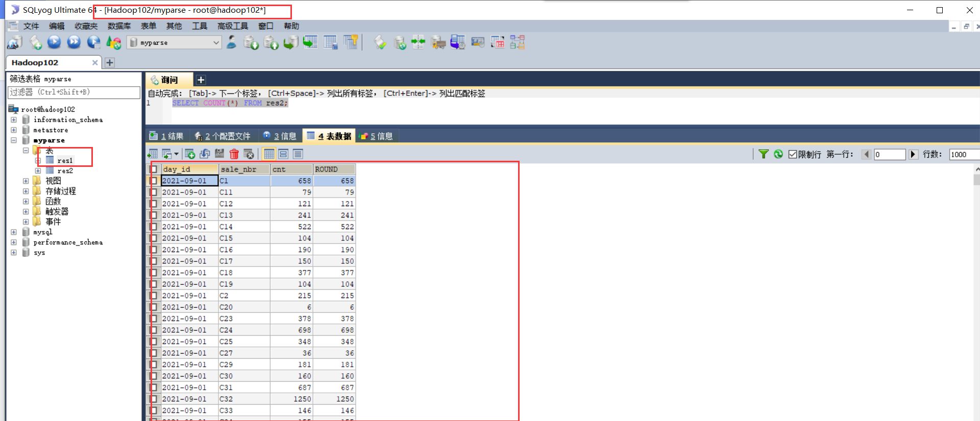The width and height of the screenshot is (980, 421).
Task: Expand the 存储过程 folder
Action: [26, 191]
